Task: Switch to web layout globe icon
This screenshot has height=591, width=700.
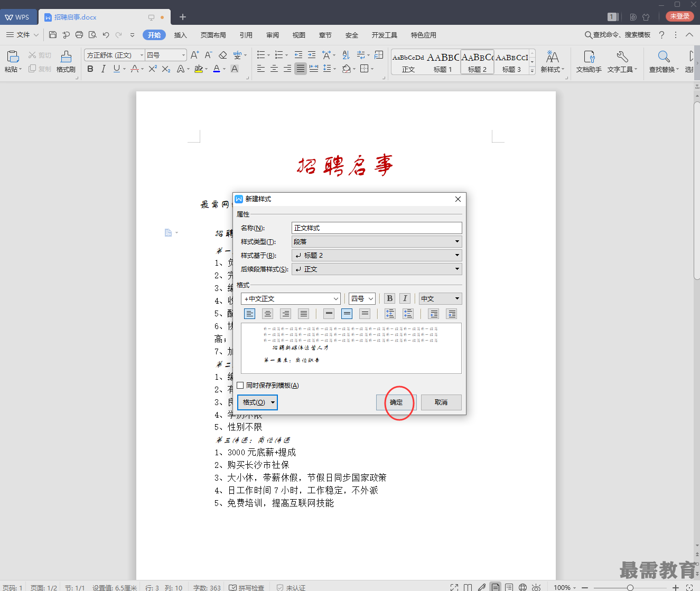Action: (x=522, y=587)
